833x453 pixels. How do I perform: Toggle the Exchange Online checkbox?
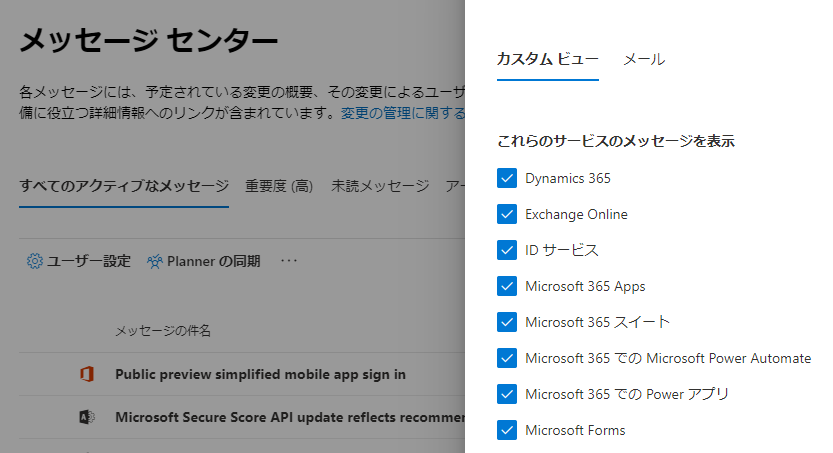507,214
